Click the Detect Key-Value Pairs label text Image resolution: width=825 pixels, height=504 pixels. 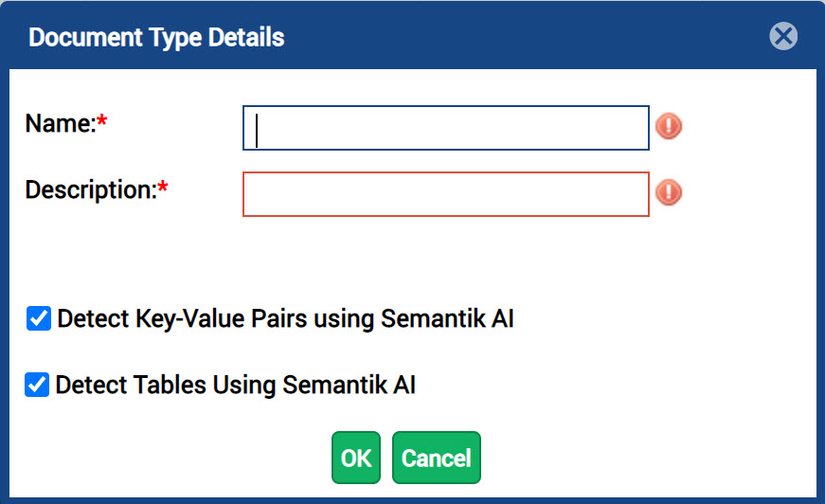(286, 319)
